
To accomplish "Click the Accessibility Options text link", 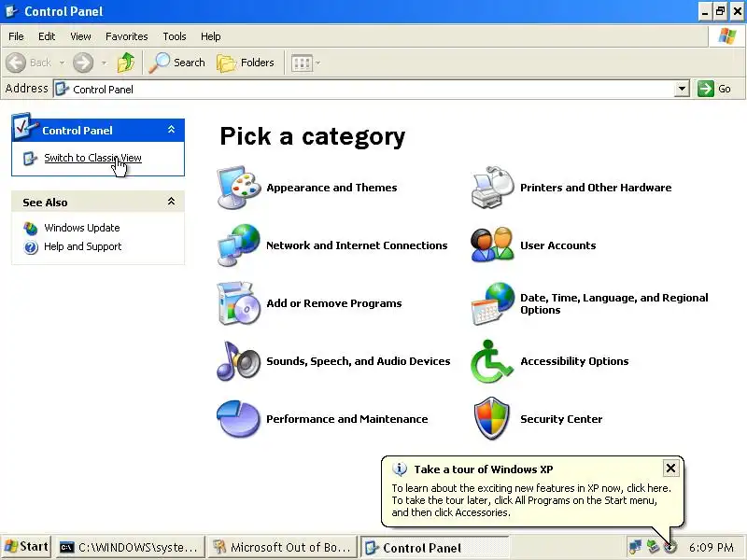I will 574,361.
